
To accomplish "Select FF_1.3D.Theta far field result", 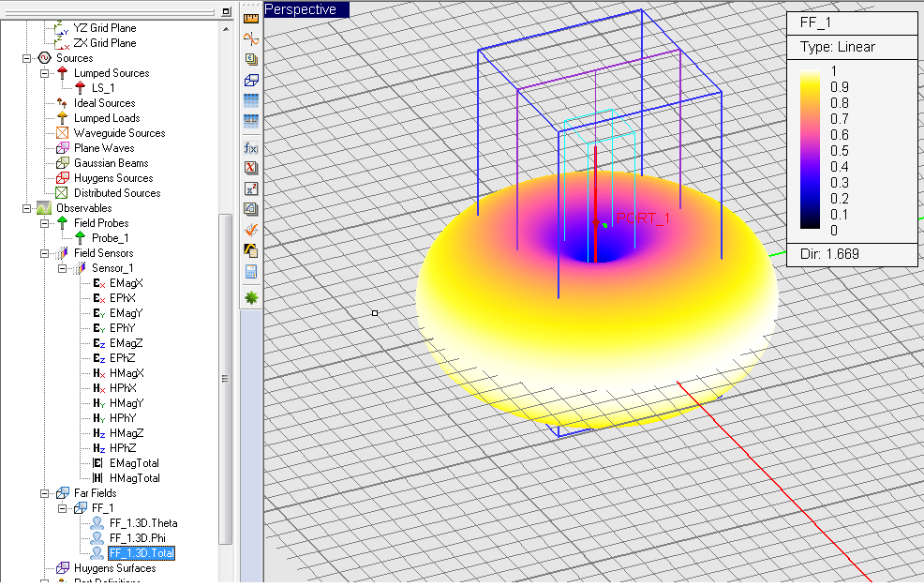I will [x=142, y=523].
